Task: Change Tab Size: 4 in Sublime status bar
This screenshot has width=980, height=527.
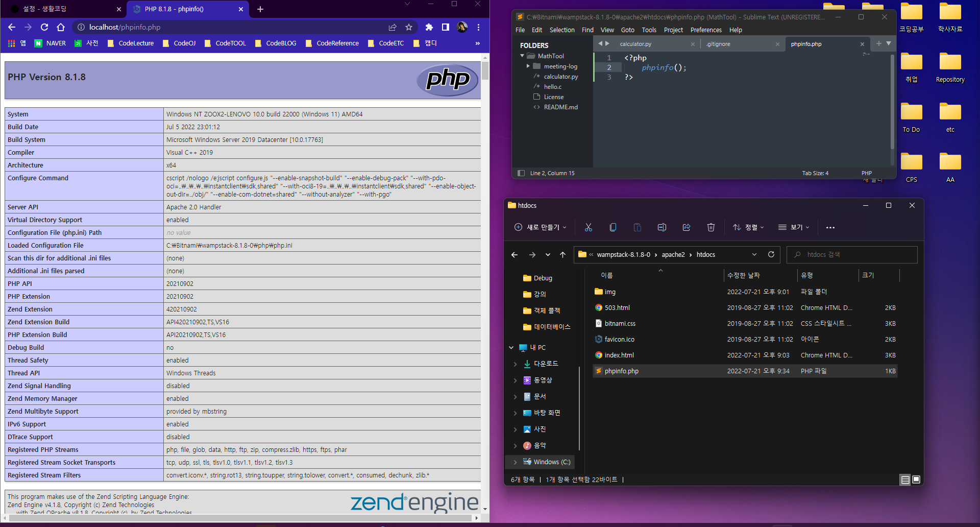Action: (x=815, y=173)
